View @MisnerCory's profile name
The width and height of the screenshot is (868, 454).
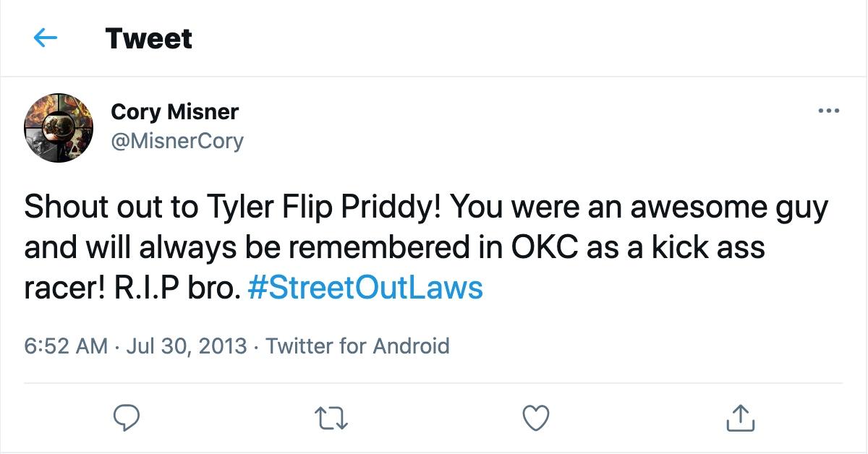(174, 112)
